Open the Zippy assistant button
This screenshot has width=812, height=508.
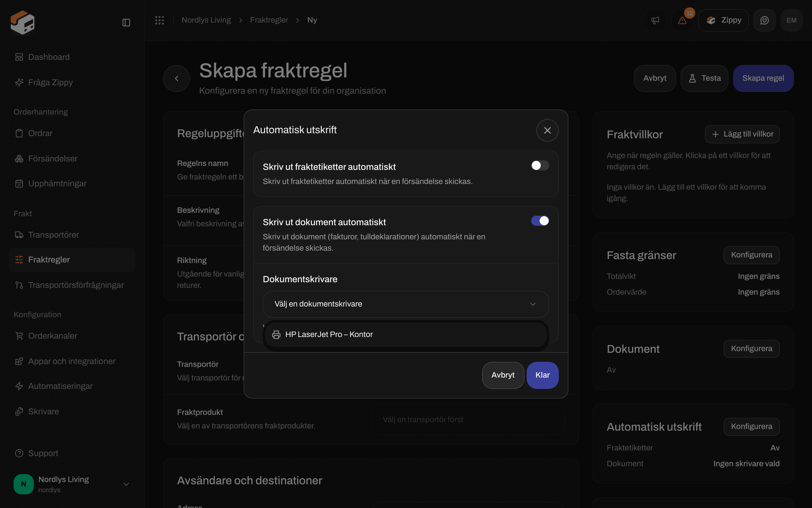723,21
